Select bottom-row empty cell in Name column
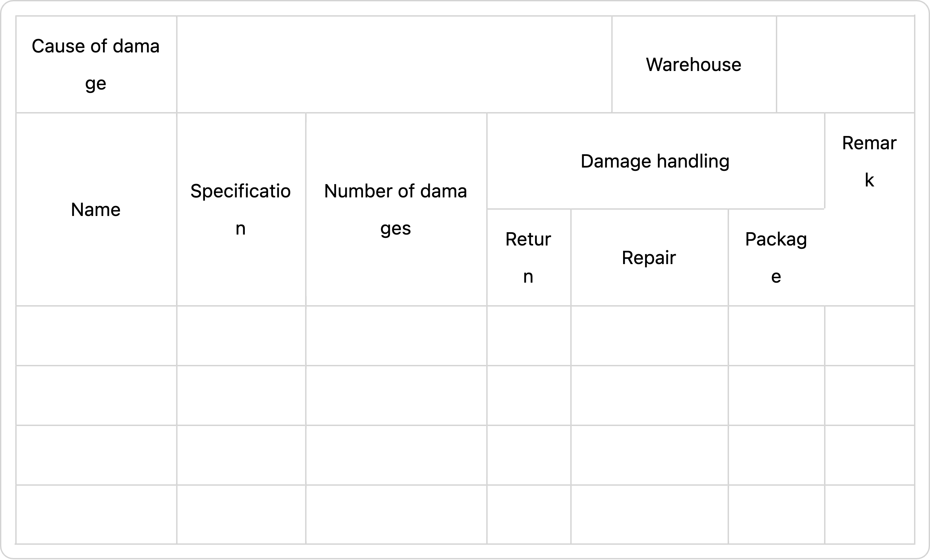 [x=96, y=514]
